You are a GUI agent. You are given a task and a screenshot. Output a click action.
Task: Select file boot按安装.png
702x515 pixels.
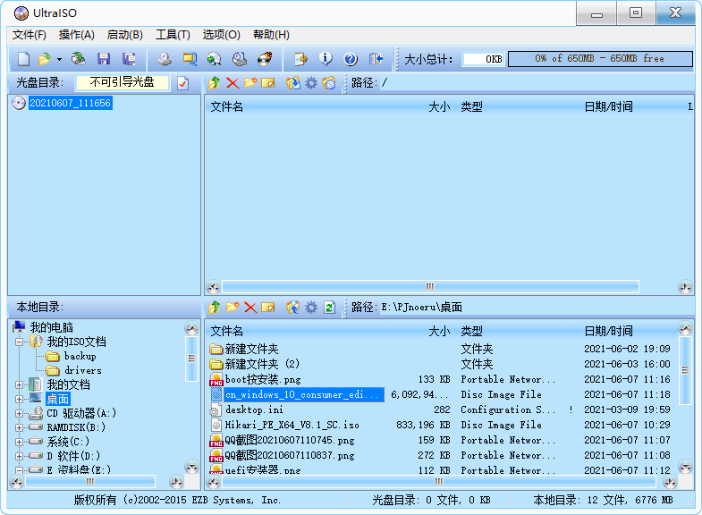click(263, 379)
